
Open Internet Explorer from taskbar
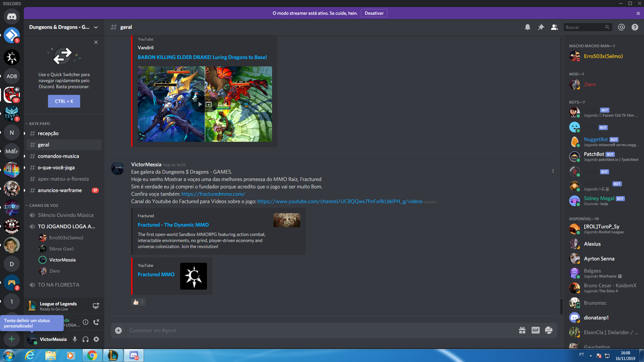tap(30, 355)
